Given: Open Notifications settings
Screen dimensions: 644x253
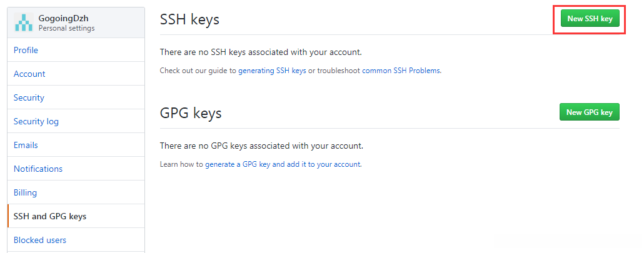Looking at the screenshot, I should 38,169.
